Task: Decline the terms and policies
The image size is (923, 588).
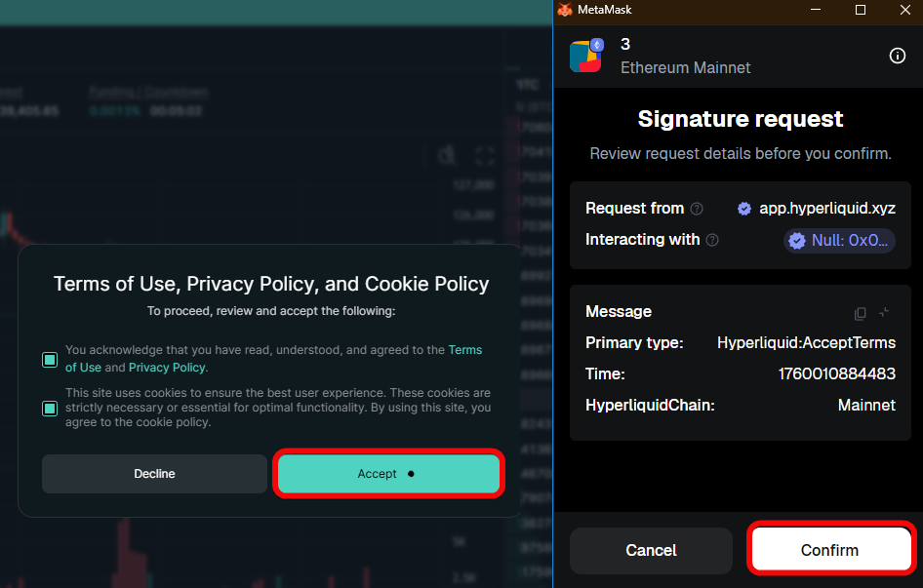Action: click(154, 474)
